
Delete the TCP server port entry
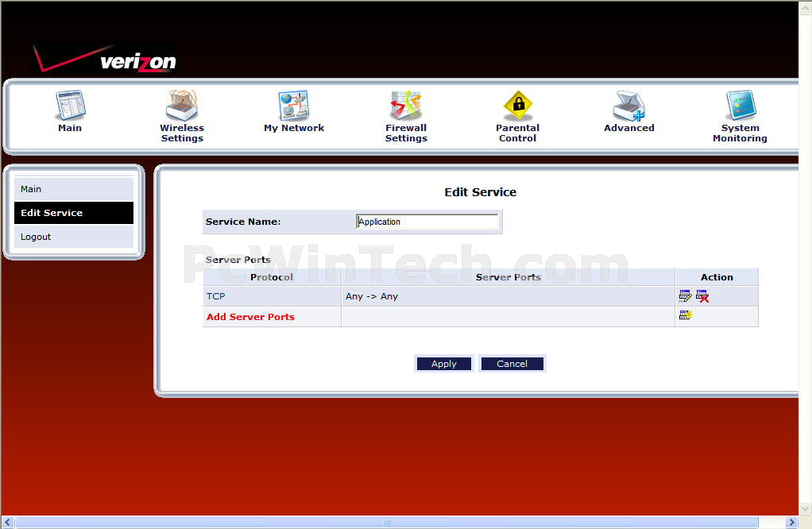coord(702,296)
